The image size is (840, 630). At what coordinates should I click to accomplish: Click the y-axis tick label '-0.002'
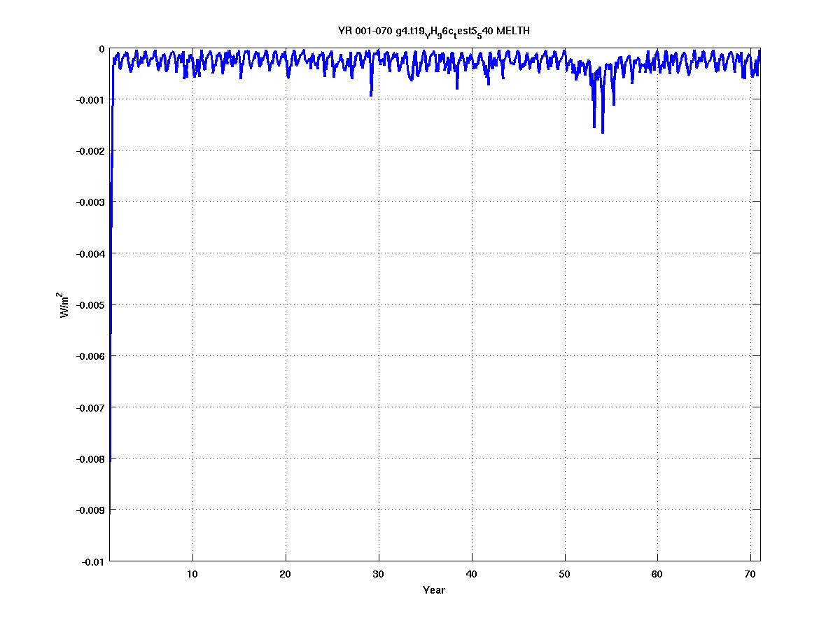coord(91,151)
